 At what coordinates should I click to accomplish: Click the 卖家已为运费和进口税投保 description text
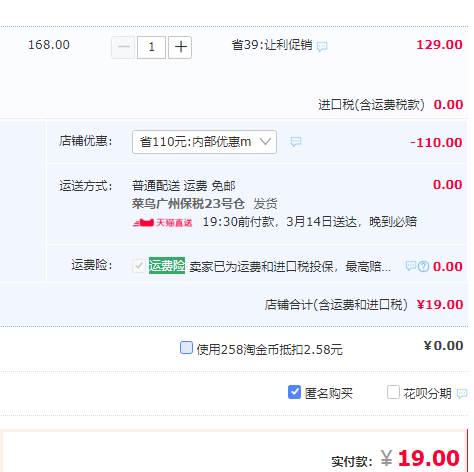(x=290, y=266)
